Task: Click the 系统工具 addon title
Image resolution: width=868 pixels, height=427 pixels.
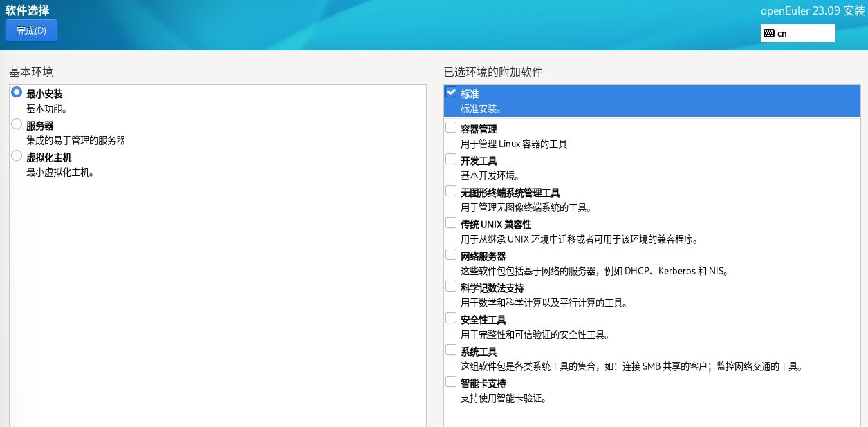Action: point(479,352)
